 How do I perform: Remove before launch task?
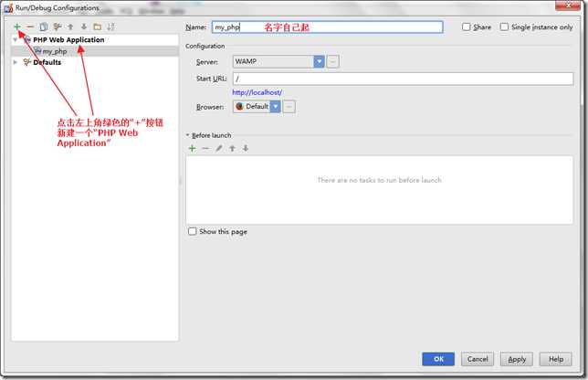coord(205,148)
